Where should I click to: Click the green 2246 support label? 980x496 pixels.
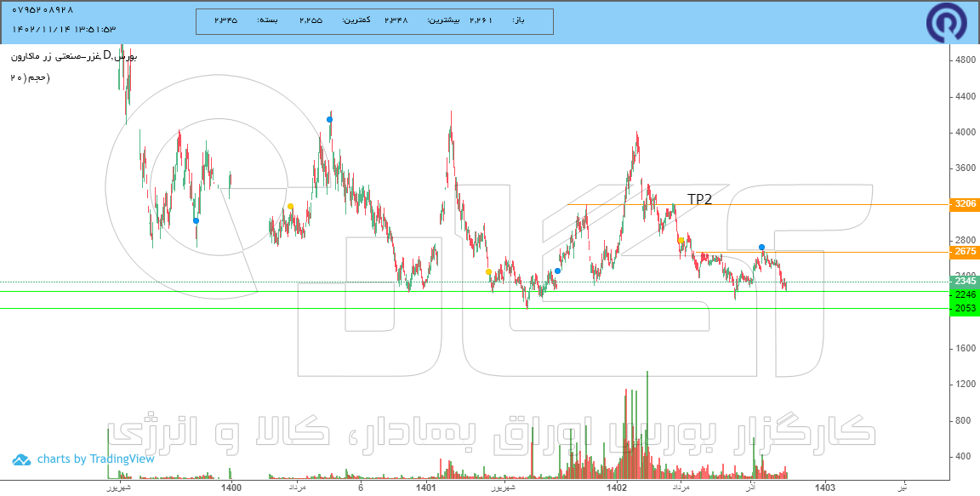point(964,294)
